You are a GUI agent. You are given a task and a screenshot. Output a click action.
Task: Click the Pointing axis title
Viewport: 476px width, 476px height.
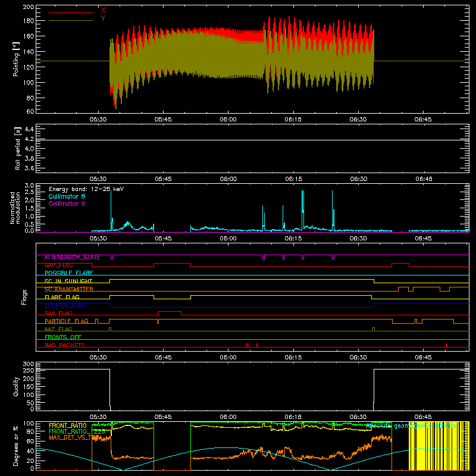tap(16, 59)
